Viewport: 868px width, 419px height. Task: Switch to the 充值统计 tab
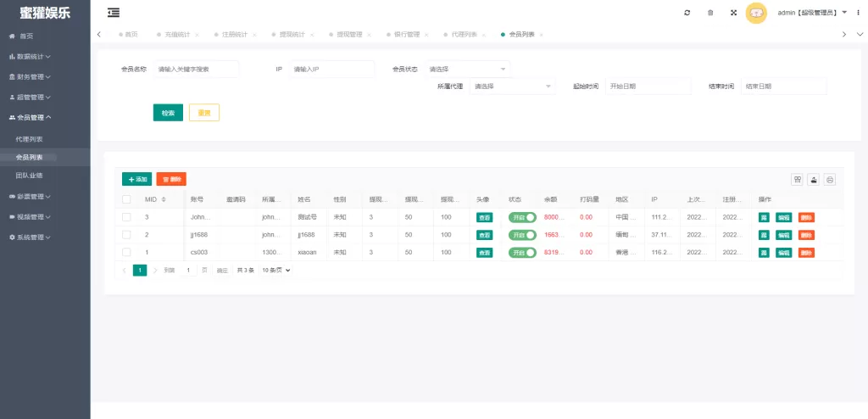click(177, 35)
